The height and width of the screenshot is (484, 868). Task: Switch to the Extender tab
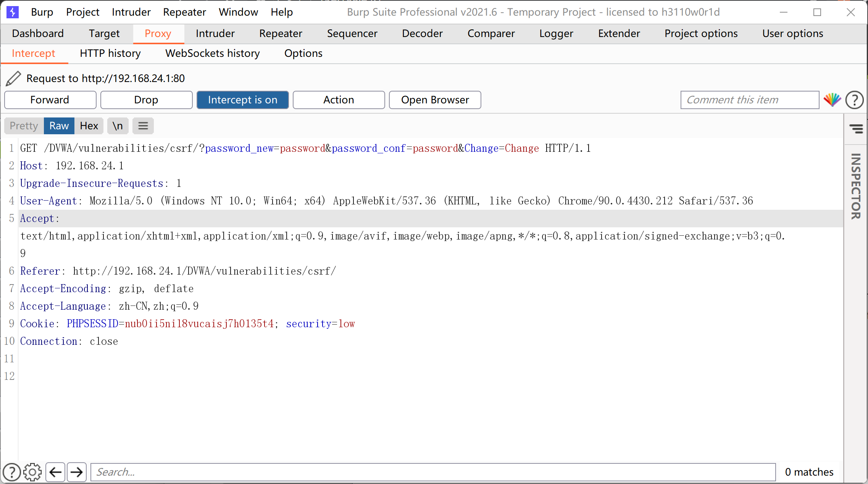(x=619, y=34)
